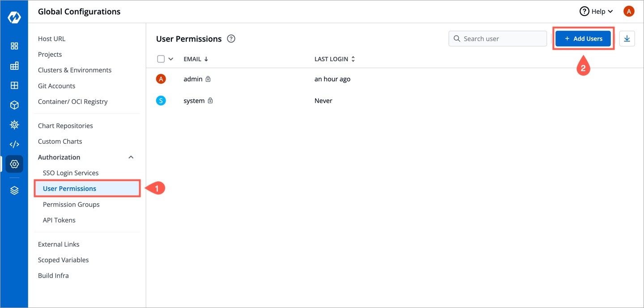The height and width of the screenshot is (308, 644).
Task: Open API Tokens settings
Action: coord(59,220)
